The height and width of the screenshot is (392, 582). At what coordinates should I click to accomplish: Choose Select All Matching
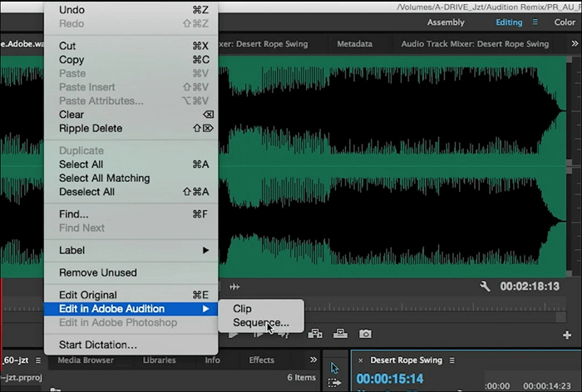click(131, 178)
